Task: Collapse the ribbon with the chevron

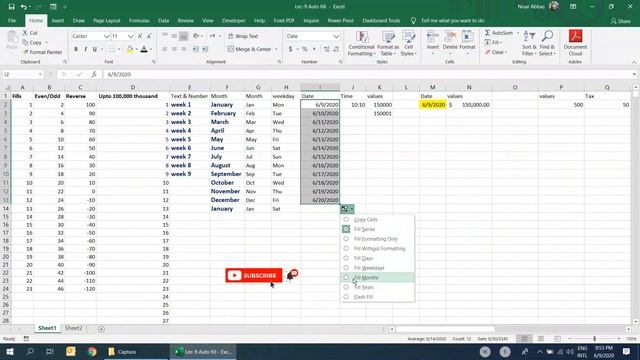Action: pos(634,62)
